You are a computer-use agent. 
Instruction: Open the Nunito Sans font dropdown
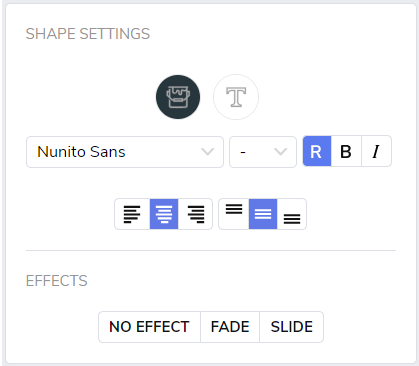pos(125,152)
